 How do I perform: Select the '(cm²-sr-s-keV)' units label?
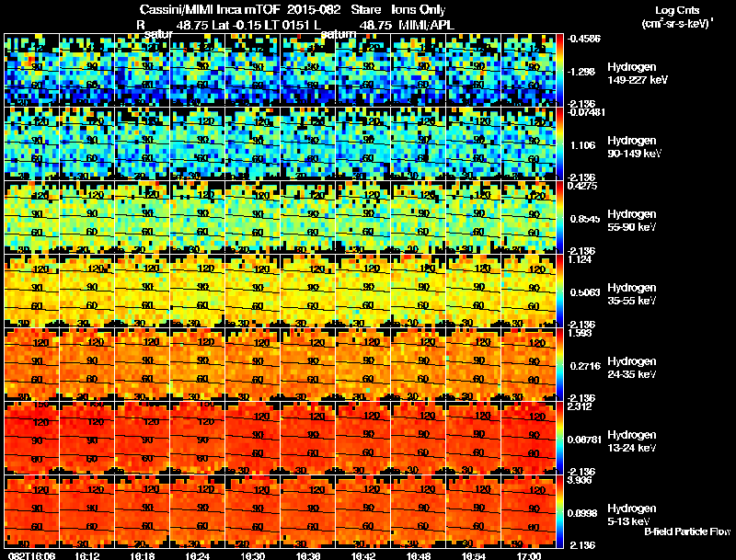676,23
